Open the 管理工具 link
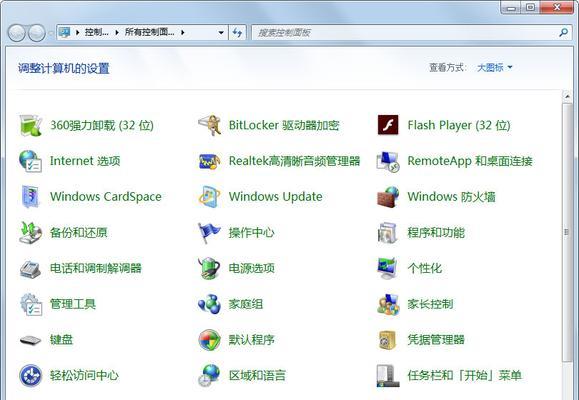Screen dimensions: 579x400 coord(73,304)
